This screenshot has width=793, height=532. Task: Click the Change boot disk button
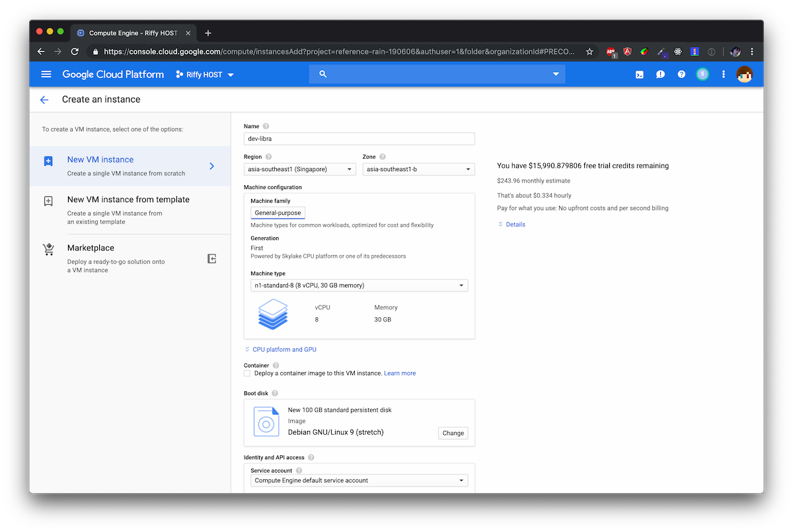tap(453, 433)
